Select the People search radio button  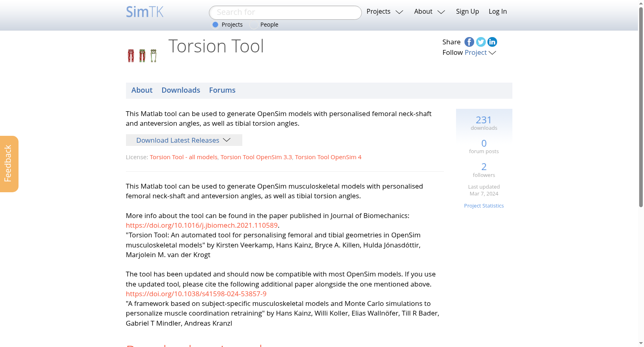pyautogui.click(x=254, y=25)
